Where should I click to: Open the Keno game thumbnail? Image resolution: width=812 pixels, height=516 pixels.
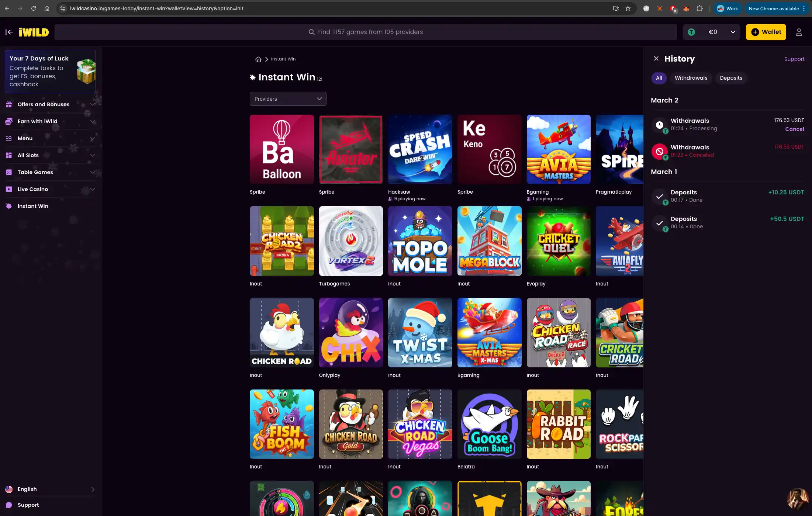[490, 149]
